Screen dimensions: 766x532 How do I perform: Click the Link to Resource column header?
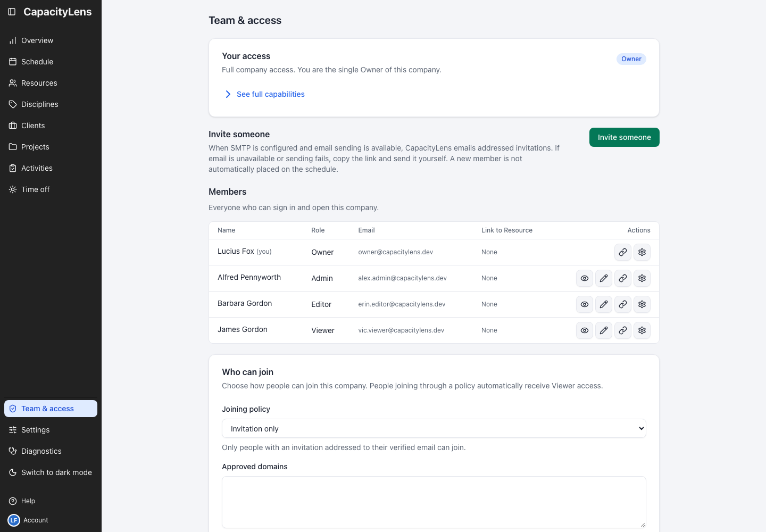pyautogui.click(x=507, y=230)
